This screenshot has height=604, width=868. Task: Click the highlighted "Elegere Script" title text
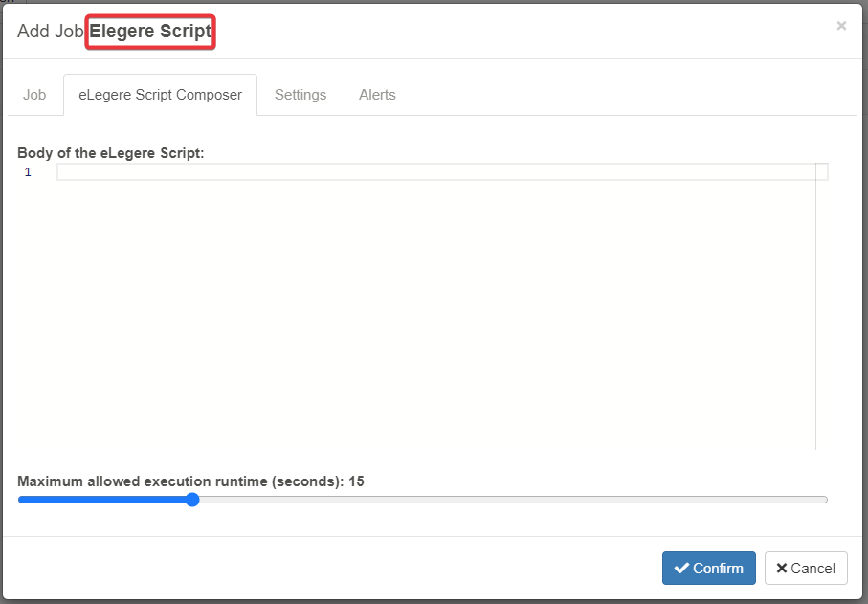point(150,32)
